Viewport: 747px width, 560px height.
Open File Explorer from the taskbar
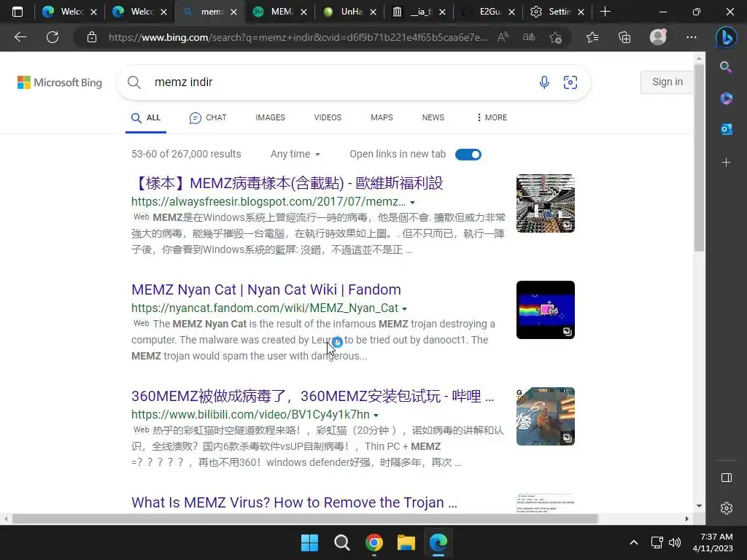pyautogui.click(x=406, y=542)
